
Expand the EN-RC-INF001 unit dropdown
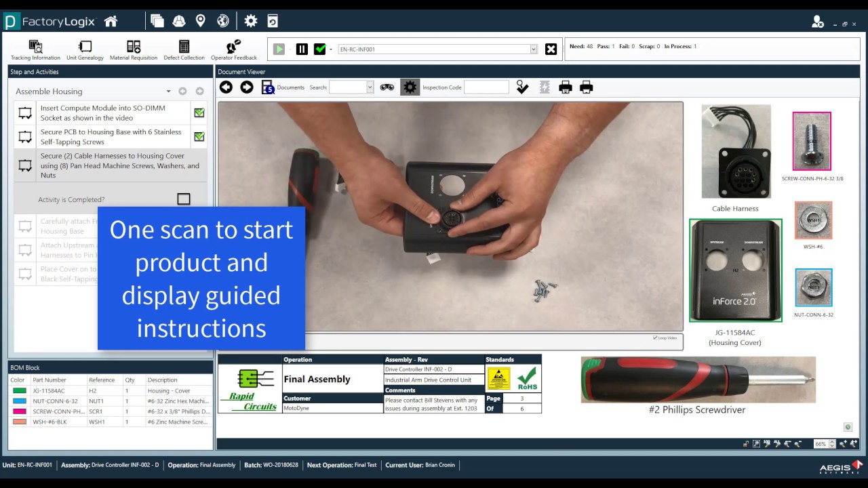tap(534, 49)
